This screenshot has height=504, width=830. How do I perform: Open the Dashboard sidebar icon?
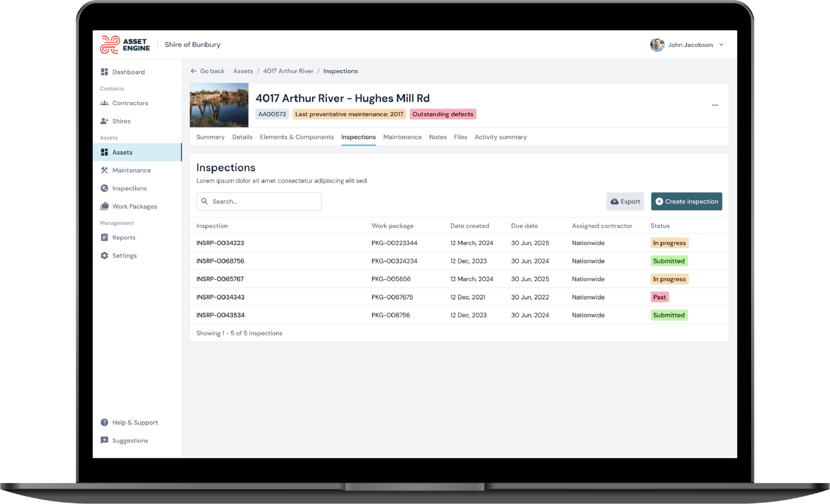[x=104, y=72]
